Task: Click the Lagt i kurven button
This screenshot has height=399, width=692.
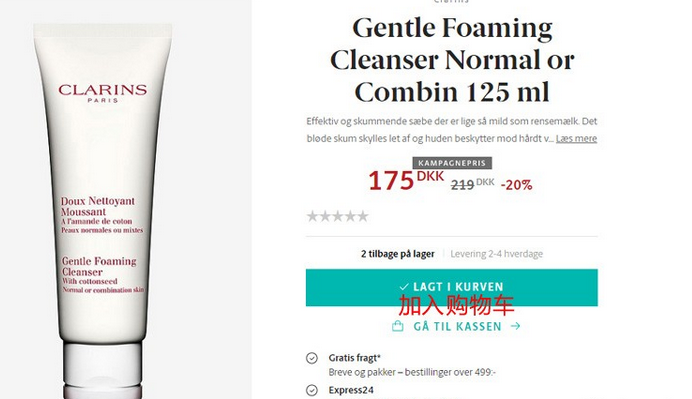Action: [451, 287]
